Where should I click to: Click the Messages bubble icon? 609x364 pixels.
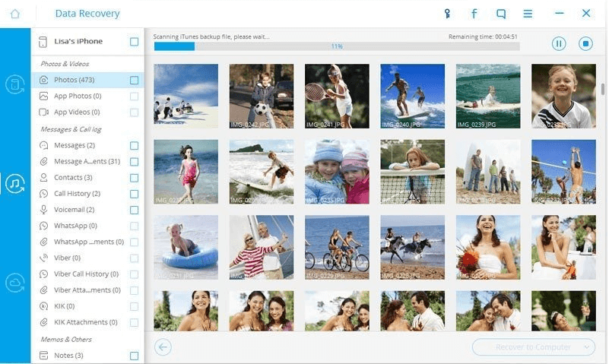[43, 145]
